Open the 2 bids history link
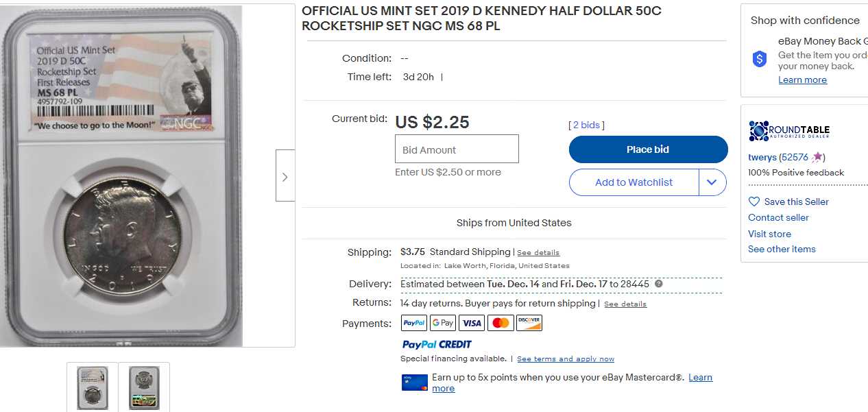 [x=586, y=125]
